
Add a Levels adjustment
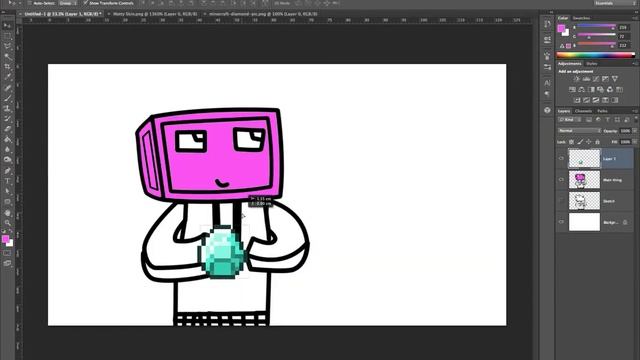tap(586, 79)
